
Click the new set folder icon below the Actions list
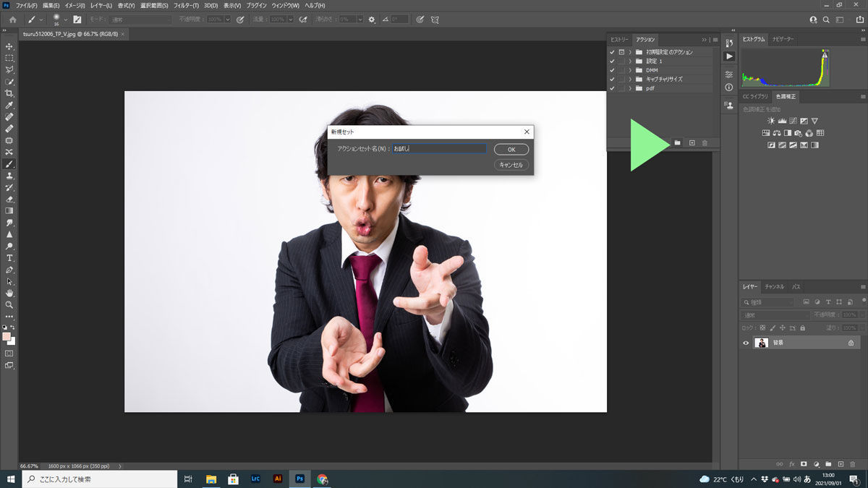click(x=678, y=142)
